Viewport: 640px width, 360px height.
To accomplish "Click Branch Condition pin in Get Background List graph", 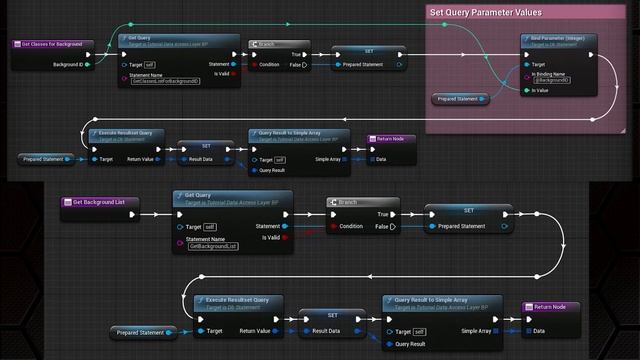I will [333, 226].
